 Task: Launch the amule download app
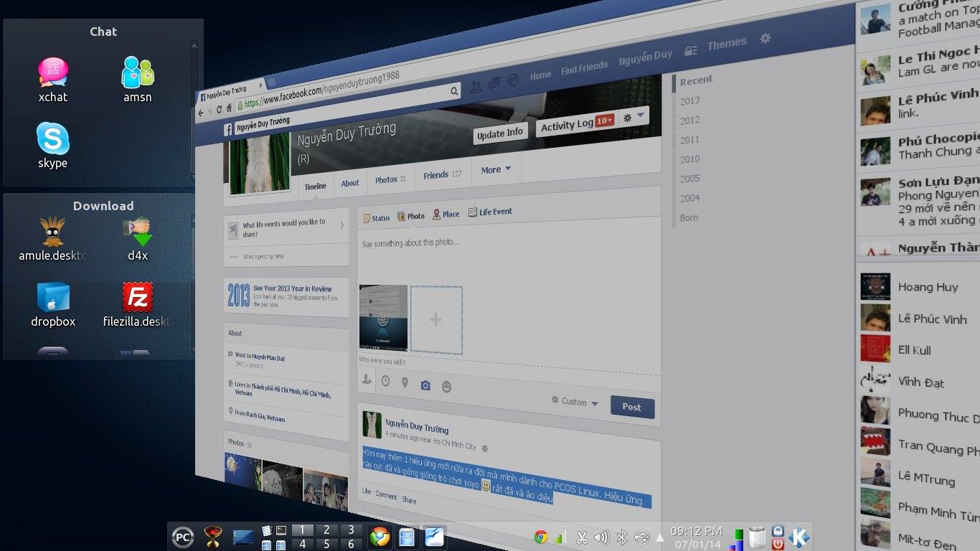(52, 232)
